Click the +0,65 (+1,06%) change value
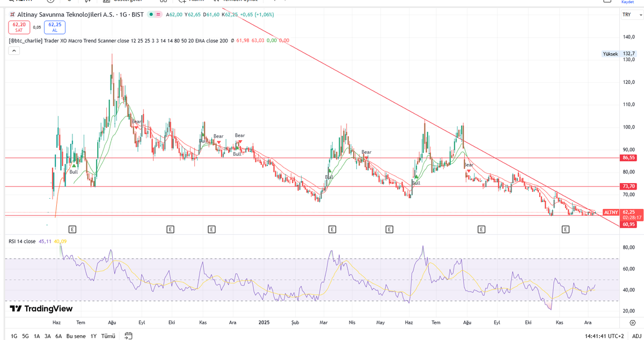 (257, 15)
